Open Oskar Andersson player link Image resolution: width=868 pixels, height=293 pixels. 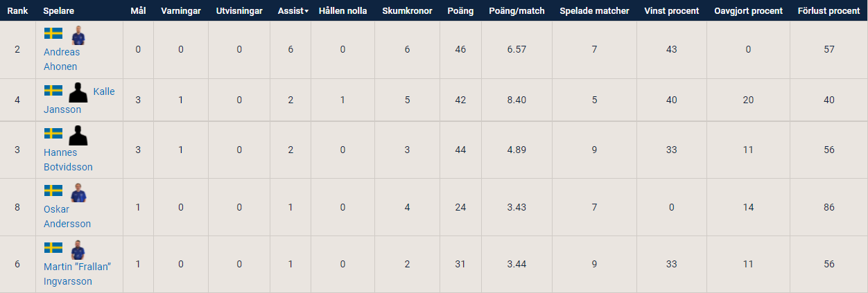[67, 217]
